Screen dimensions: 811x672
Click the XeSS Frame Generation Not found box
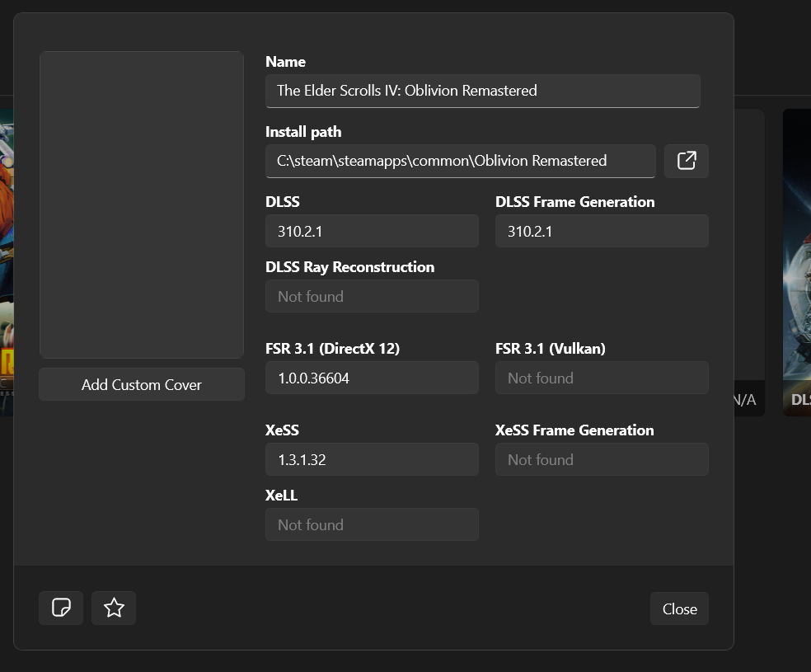602,460
